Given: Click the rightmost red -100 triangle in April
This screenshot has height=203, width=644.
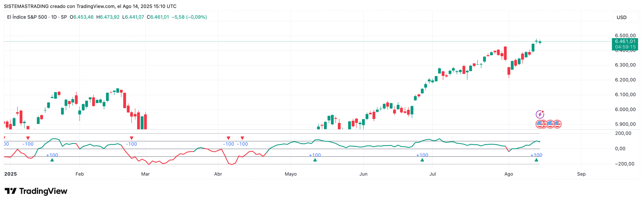Looking at the screenshot, I should pyautogui.click(x=242, y=138).
